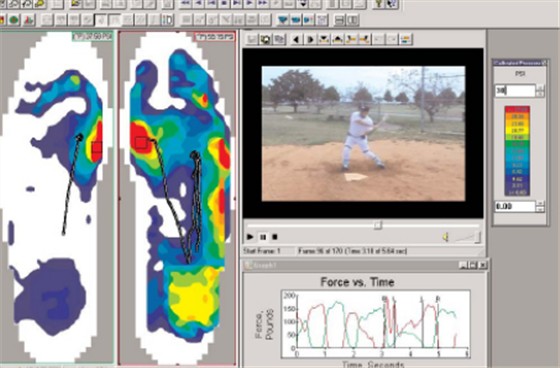The image size is (560, 368).
Task: Click the yellow speaker volume icon
Action: pyautogui.click(x=445, y=237)
